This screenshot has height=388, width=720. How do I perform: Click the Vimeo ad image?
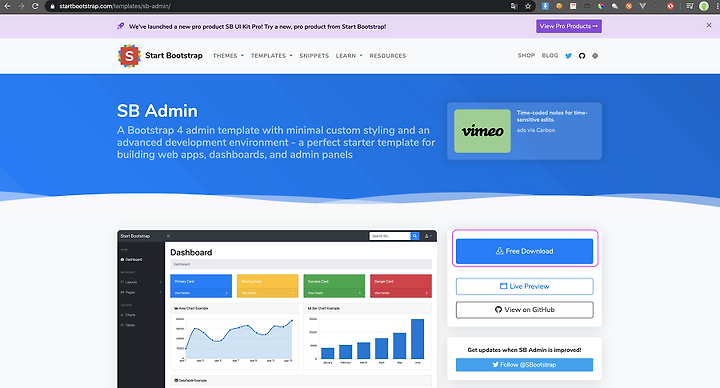pos(482,131)
